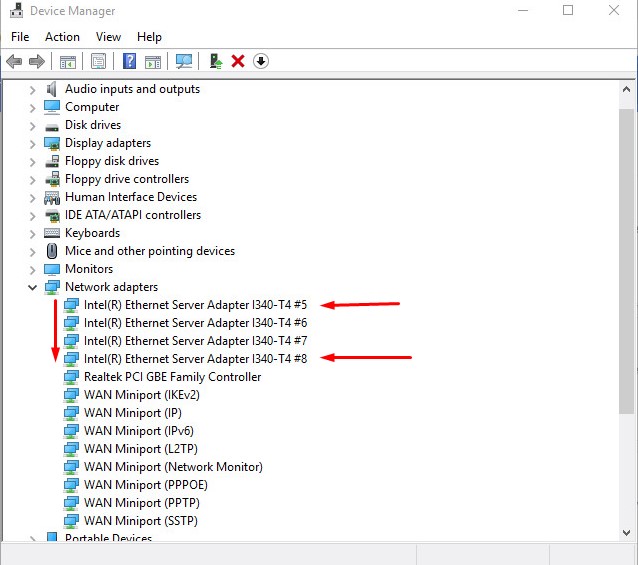
Task: Select WAN Miniport (IPv6)
Action: tap(139, 431)
